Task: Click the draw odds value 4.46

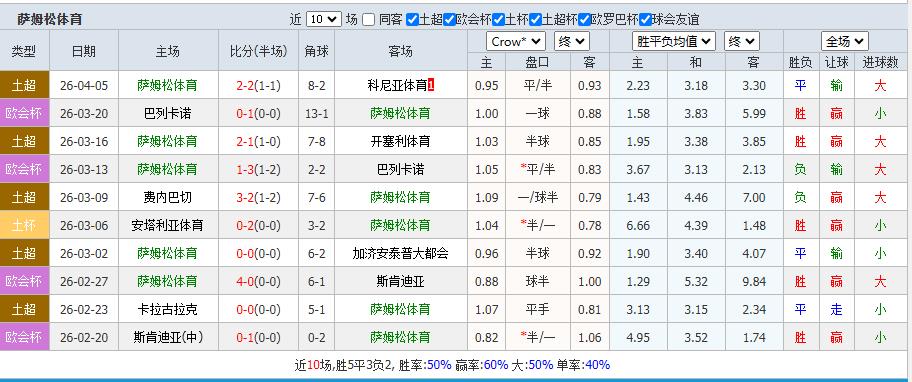Action: click(696, 197)
